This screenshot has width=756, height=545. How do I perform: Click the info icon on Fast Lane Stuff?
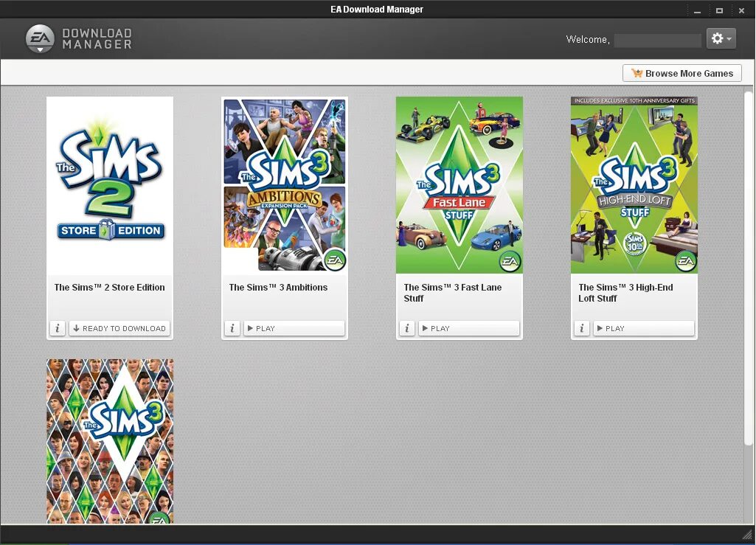coord(407,328)
